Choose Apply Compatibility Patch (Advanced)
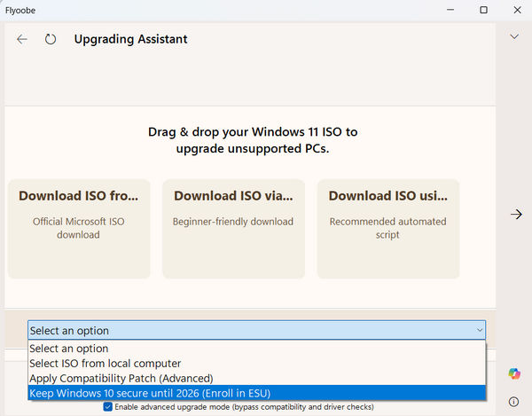The image size is (532, 416). point(256,379)
